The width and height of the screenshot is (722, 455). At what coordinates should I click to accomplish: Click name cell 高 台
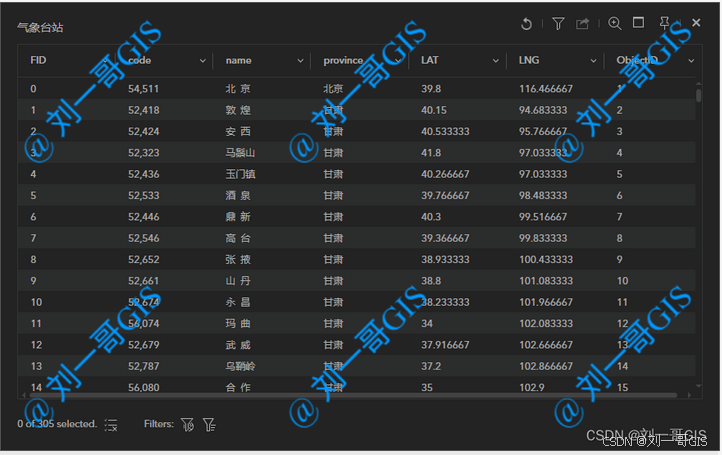(x=238, y=238)
